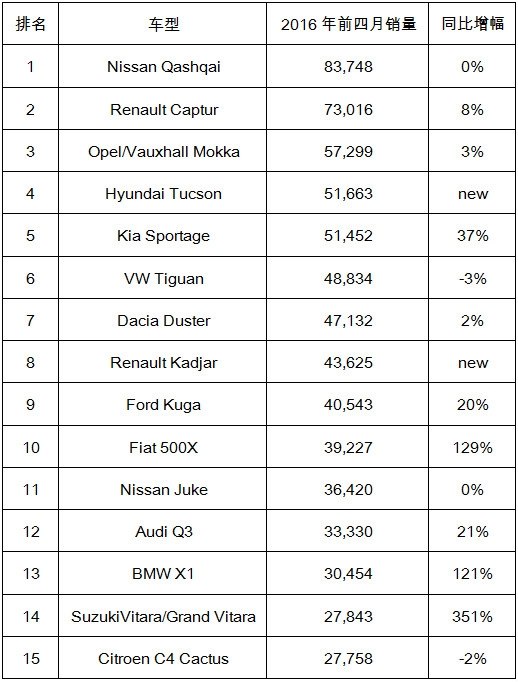Click the Ford Kuga cell

coord(163,405)
